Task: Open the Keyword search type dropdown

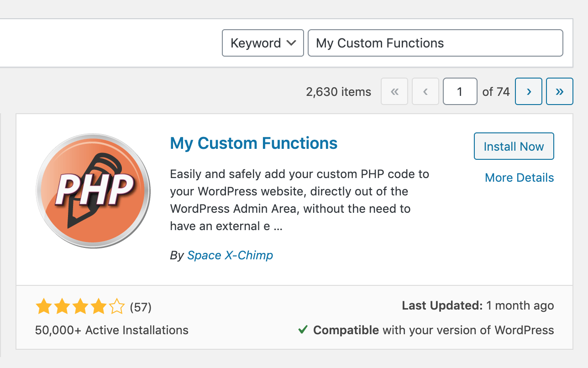Action: click(x=262, y=43)
